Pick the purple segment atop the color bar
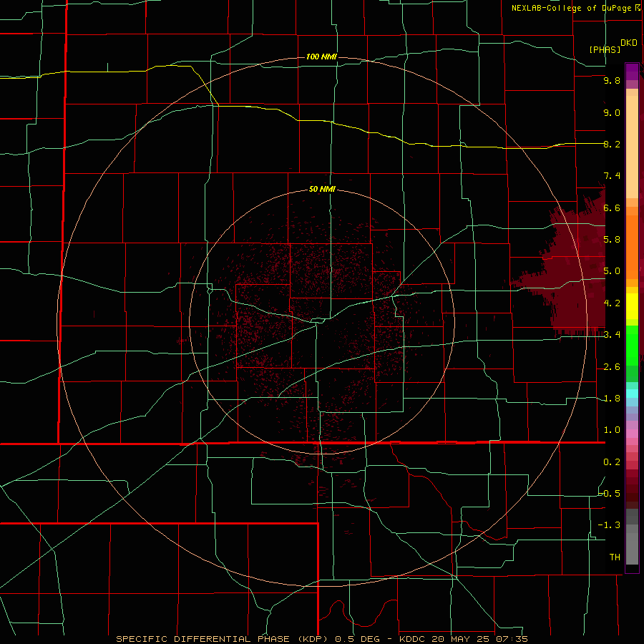Image resolution: width=644 pixels, height=644 pixels. [632, 72]
